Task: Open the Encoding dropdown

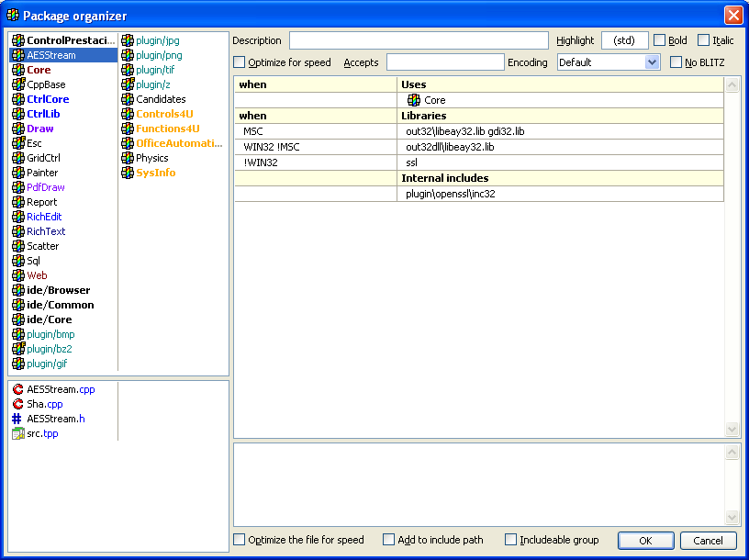Action: pyautogui.click(x=653, y=62)
